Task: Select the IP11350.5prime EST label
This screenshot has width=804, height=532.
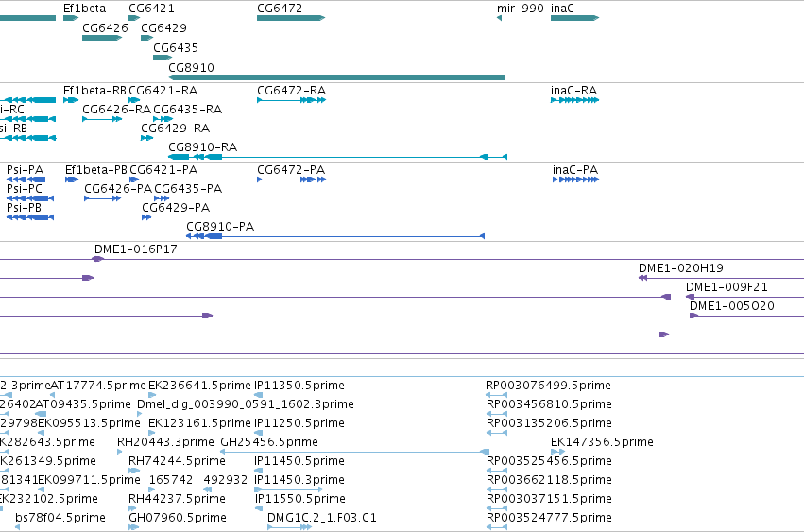Action: click(299, 386)
